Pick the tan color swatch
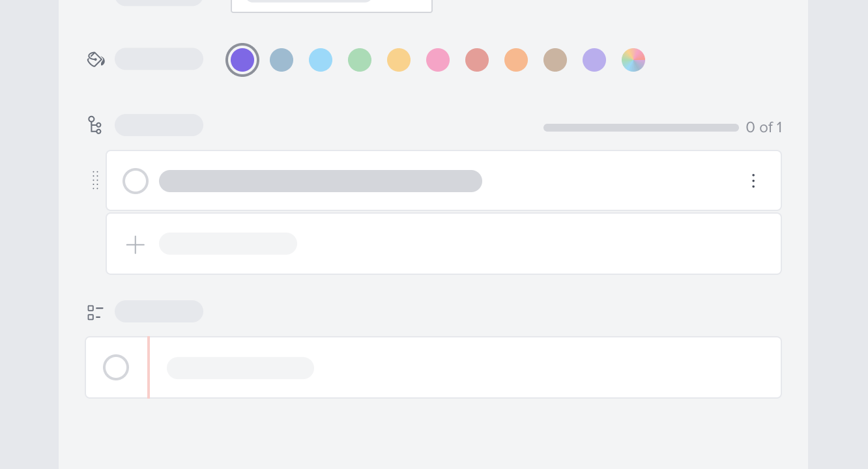868x469 pixels. 555,59
